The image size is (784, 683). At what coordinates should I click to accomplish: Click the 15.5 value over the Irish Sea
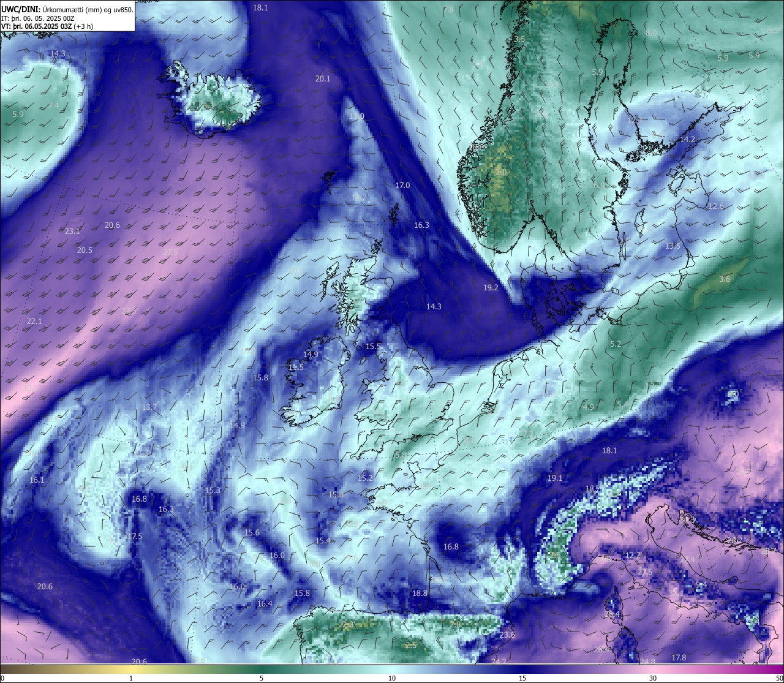click(373, 346)
